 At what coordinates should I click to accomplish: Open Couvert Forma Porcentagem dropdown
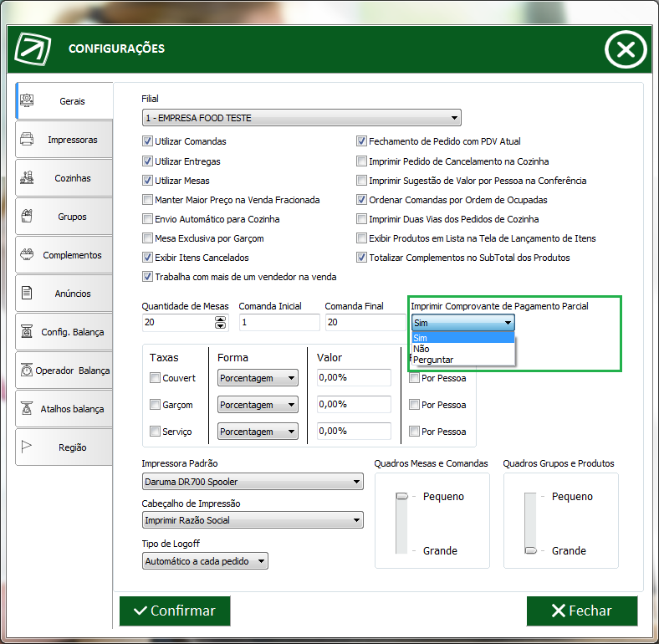click(x=258, y=378)
